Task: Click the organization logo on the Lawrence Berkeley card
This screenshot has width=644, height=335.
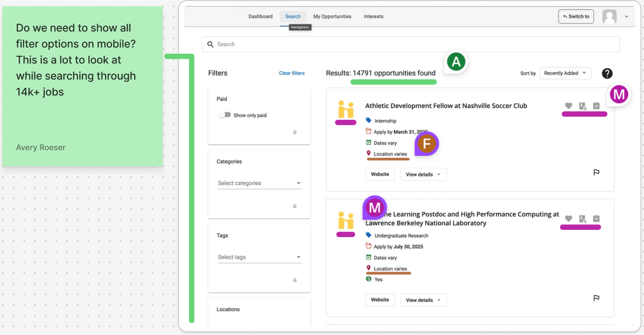Action: point(346,221)
